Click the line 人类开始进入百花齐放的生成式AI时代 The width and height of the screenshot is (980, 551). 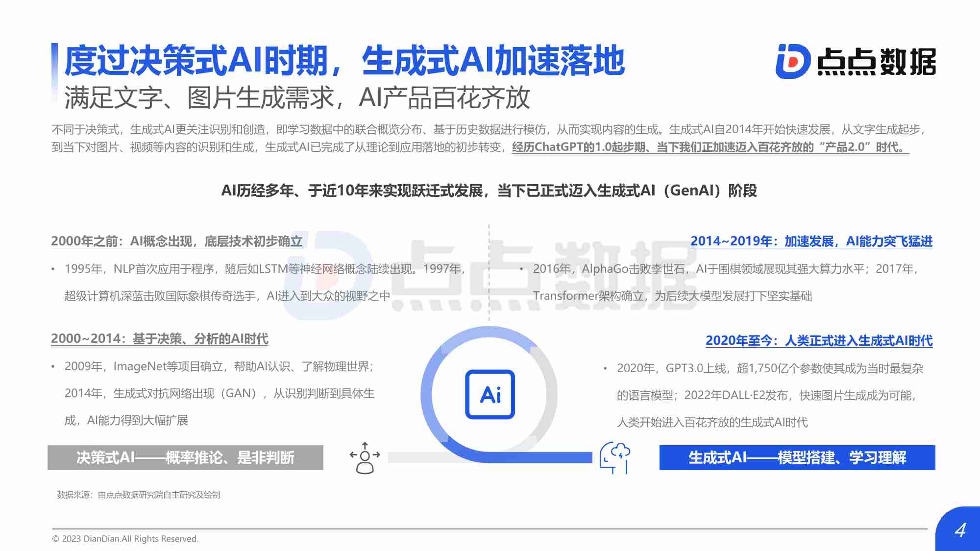click(712, 422)
